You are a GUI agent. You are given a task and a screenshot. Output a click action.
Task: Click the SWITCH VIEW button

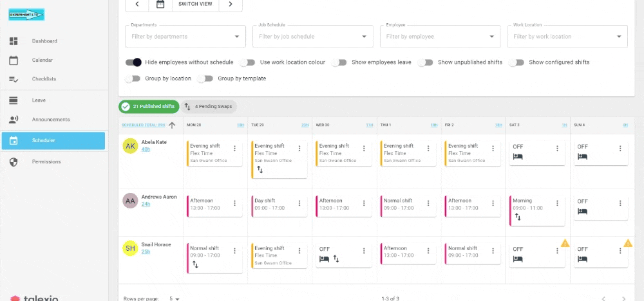[196, 4]
